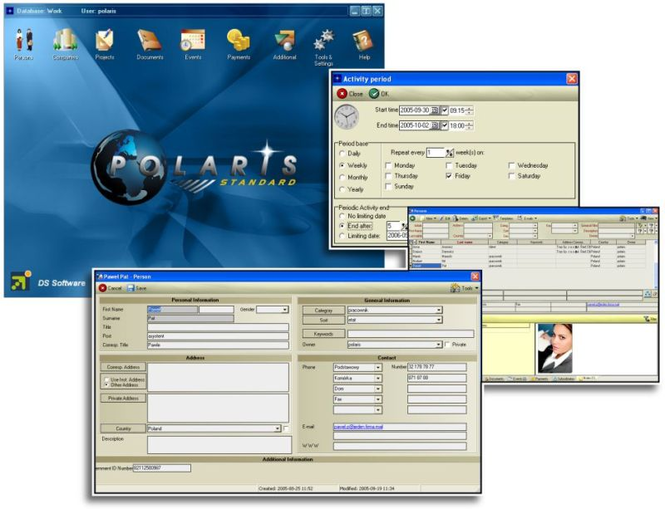The width and height of the screenshot is (665, 509).
Task: Check the Monday checkbox
Action: 388,165
